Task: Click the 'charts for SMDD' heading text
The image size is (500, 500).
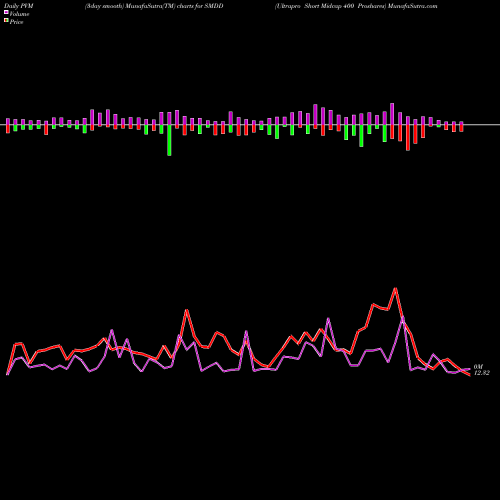Action: point(200,6)
